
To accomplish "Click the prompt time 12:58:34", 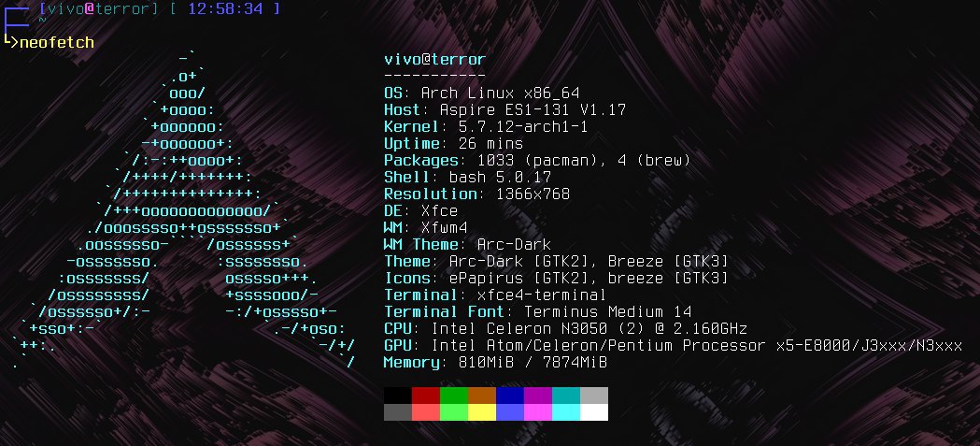I will [x=225, y=8].
